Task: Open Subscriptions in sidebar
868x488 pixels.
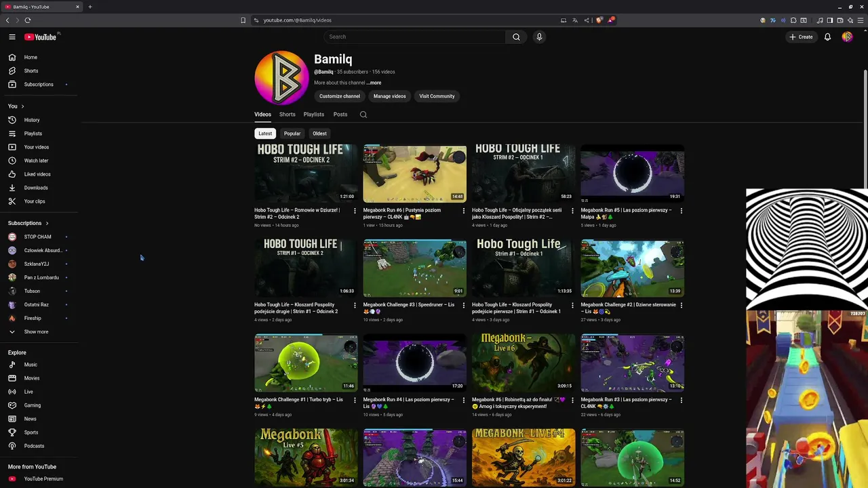Action: [39, 84]
